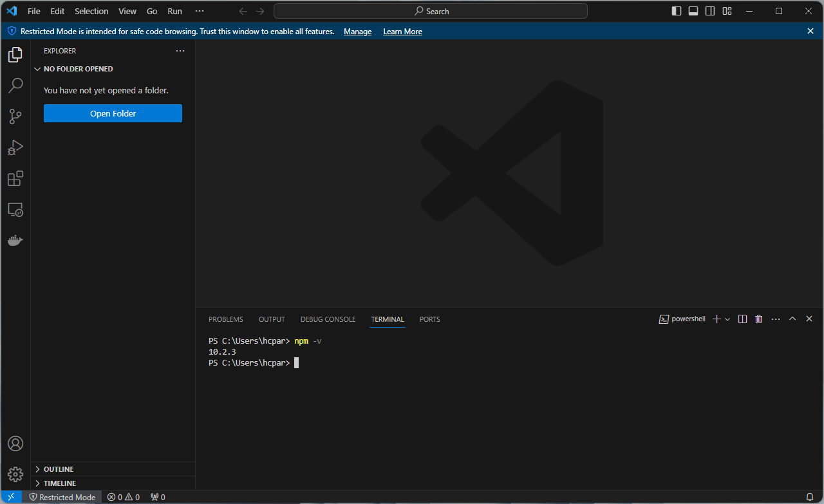Select the powershell terminal label
824x504 pixels.
(x=682, y=319)
